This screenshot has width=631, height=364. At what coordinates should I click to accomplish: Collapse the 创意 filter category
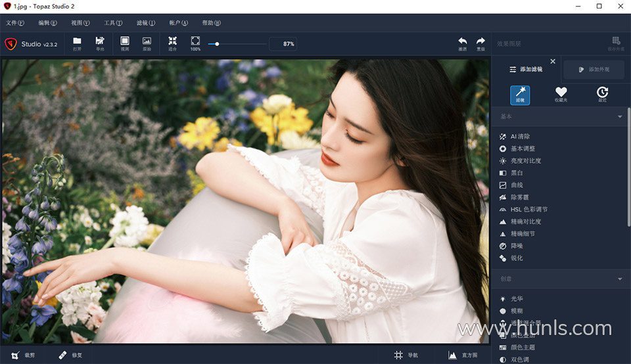pyautogui.click(x=619, y=279)
